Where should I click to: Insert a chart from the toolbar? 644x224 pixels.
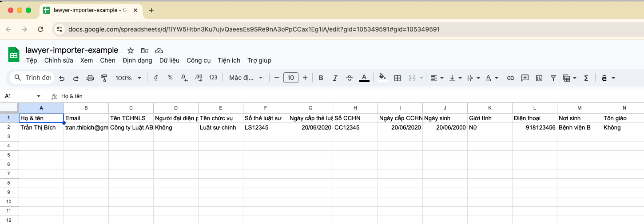(539, 78)
